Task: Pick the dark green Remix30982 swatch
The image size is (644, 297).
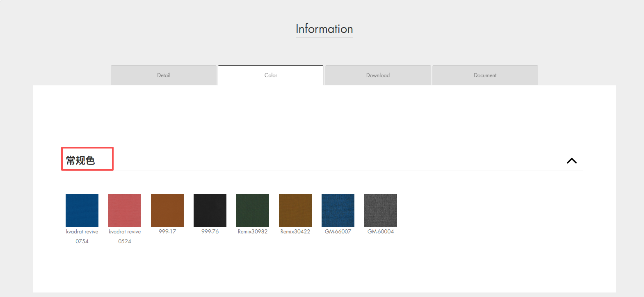Action: (253, 210)
